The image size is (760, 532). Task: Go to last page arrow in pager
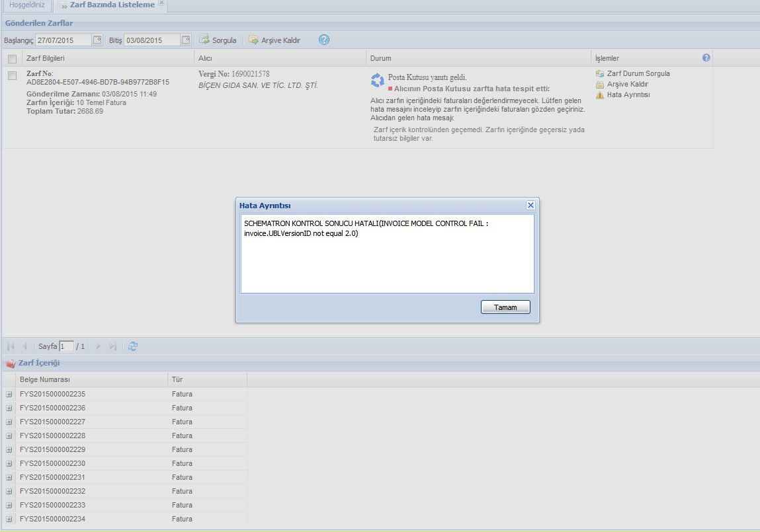coord(113,346)
